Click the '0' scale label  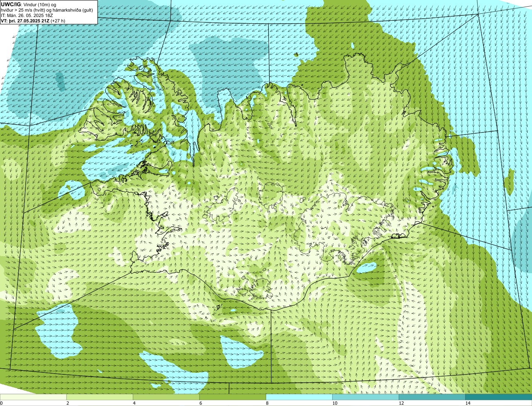click(1, 403)
